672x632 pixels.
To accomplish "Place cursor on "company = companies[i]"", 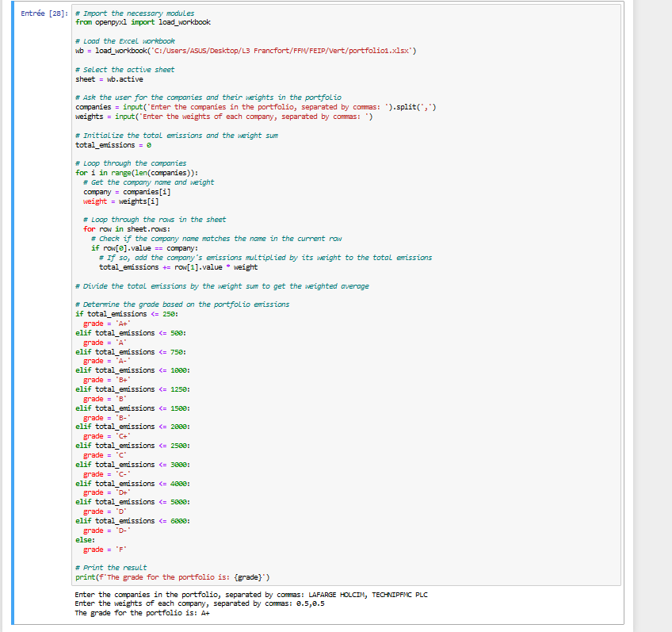I will click(127, 192).
